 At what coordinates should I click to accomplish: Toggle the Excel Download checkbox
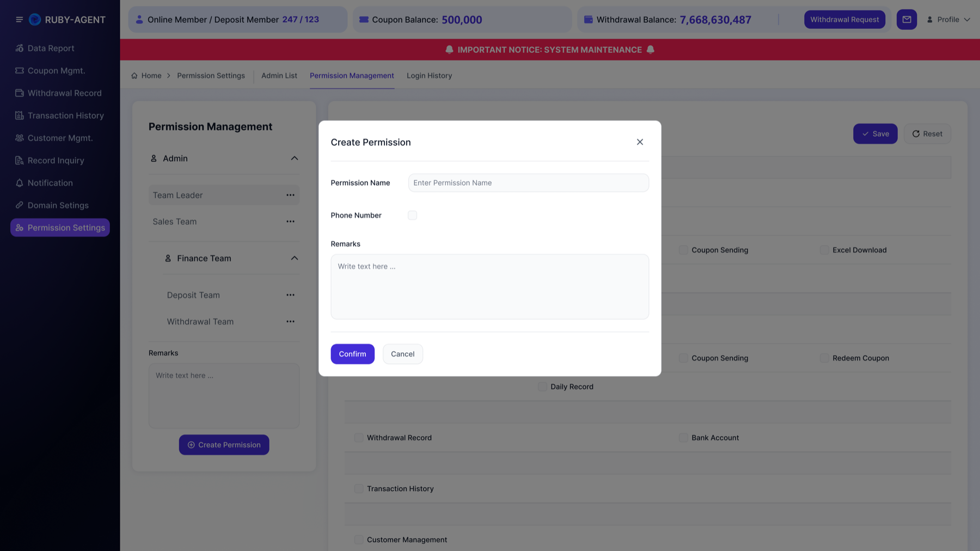(x=824, y=250)
